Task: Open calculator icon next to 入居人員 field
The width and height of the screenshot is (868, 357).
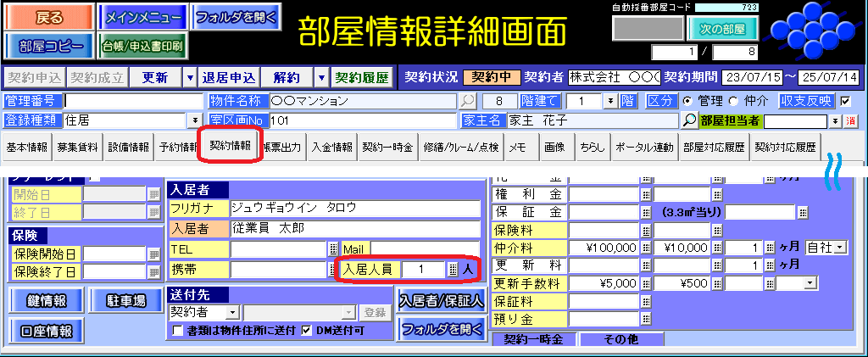Action: (x=453, y=269)
